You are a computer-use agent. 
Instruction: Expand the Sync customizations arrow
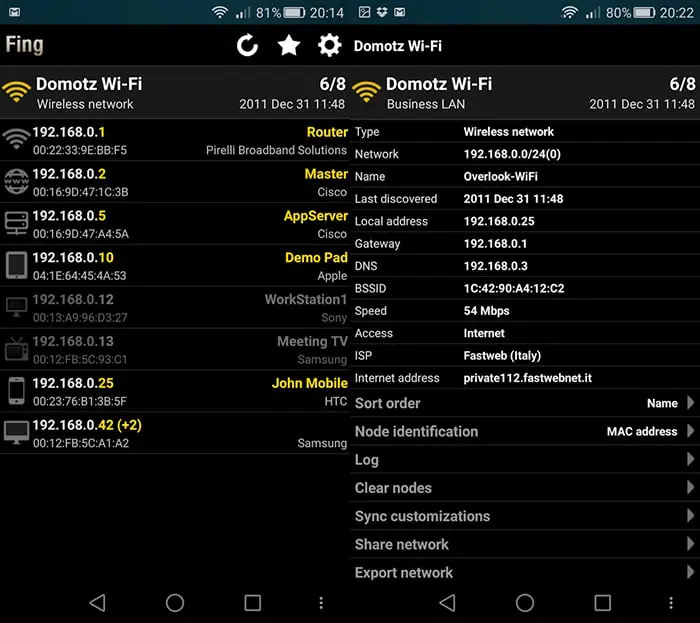[690, 515]
